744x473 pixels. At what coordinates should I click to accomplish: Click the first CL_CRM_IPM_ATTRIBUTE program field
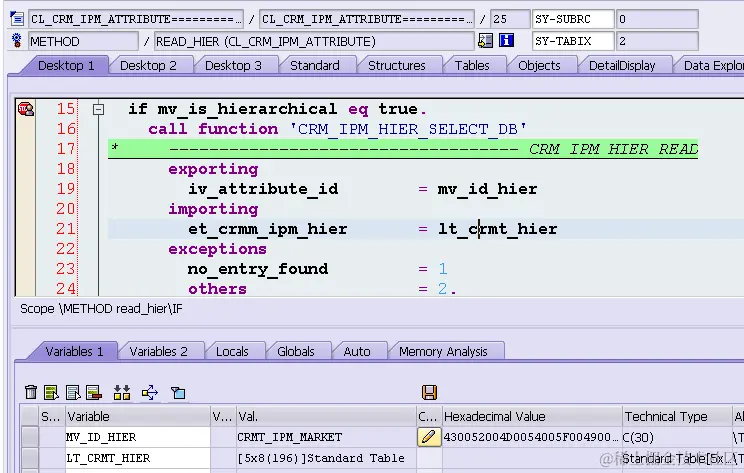136,19
